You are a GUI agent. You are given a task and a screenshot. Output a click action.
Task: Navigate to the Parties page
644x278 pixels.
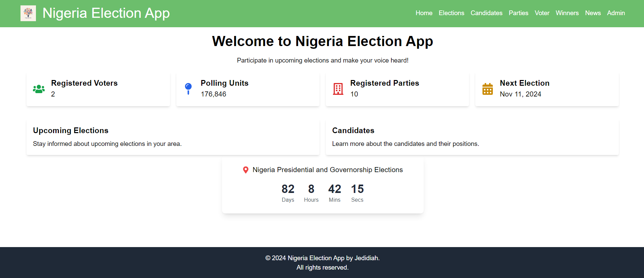coord(518,13)
